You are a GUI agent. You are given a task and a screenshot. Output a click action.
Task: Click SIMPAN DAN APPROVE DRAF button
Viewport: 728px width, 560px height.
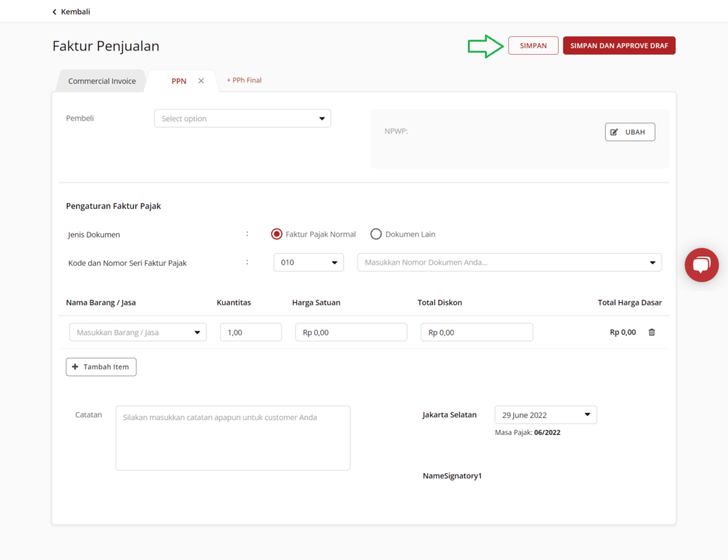pos(619,45)
